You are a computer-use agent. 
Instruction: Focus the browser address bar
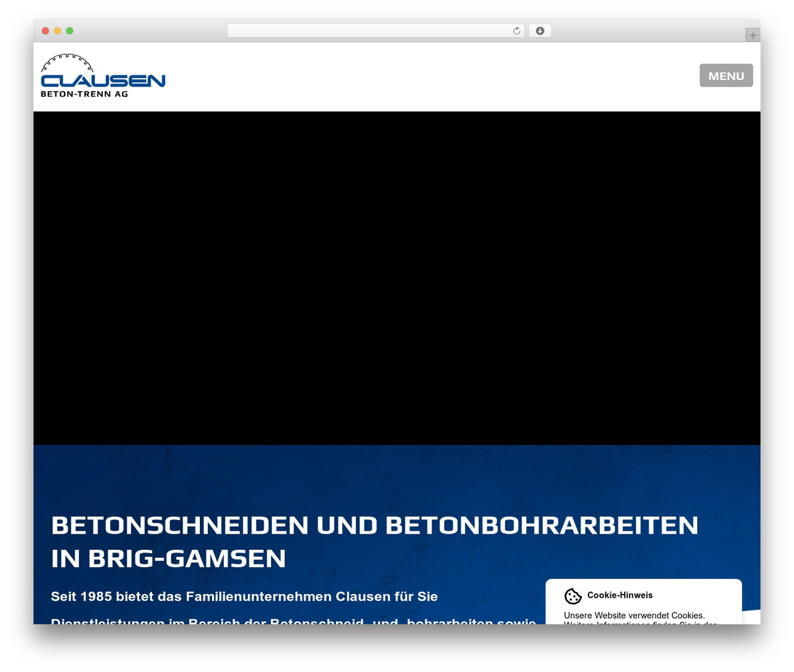[x=375, y=31]
